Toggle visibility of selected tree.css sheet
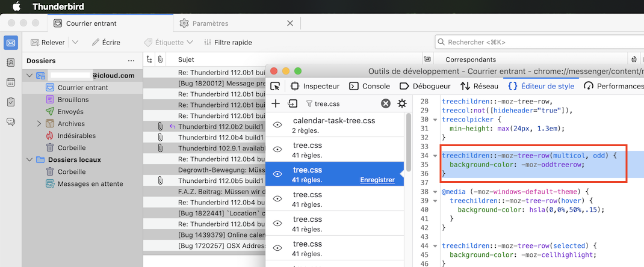The height and width of the screenshot is (267, 644). coord(277,174)
